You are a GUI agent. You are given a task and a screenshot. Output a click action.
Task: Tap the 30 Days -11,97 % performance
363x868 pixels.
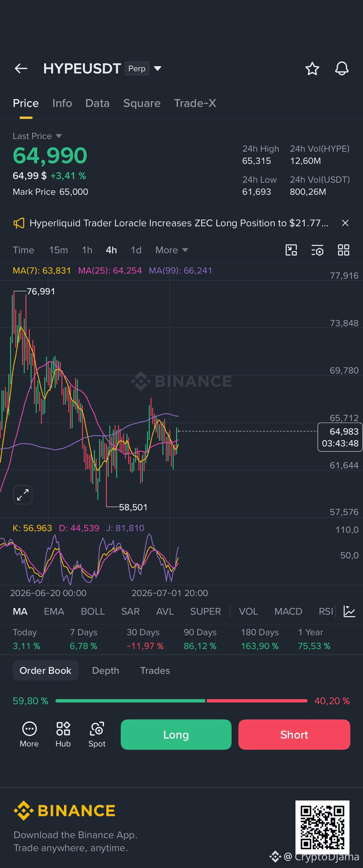[x=145, y=639]
